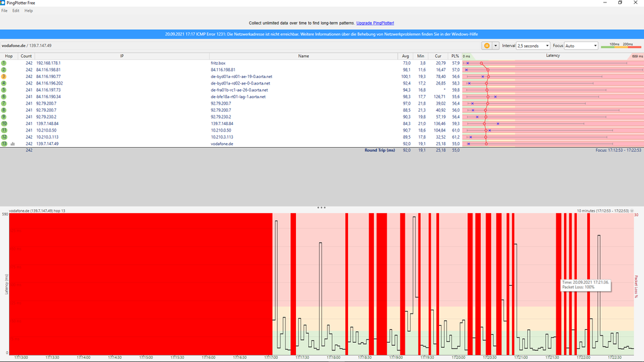Click hop 10 current latency value 136,46
This screenshot has height=362, width=644.
click(440, 123)
